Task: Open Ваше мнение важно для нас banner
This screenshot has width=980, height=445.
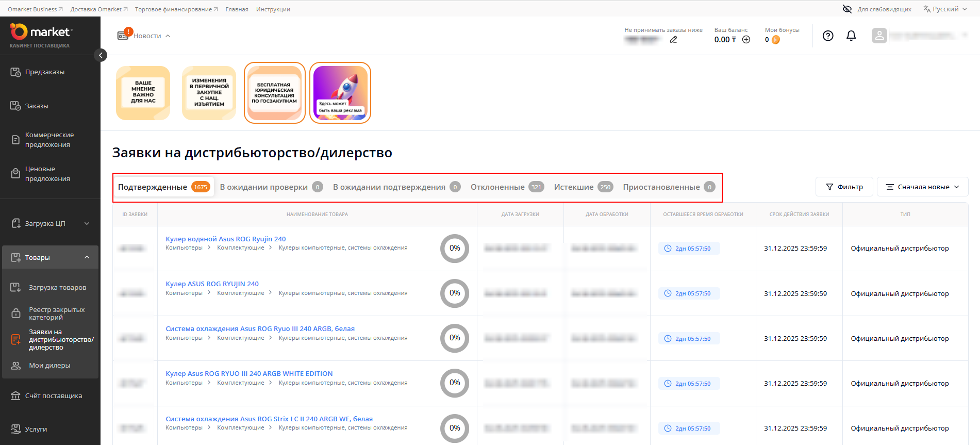Action: [x=143, y=93]
